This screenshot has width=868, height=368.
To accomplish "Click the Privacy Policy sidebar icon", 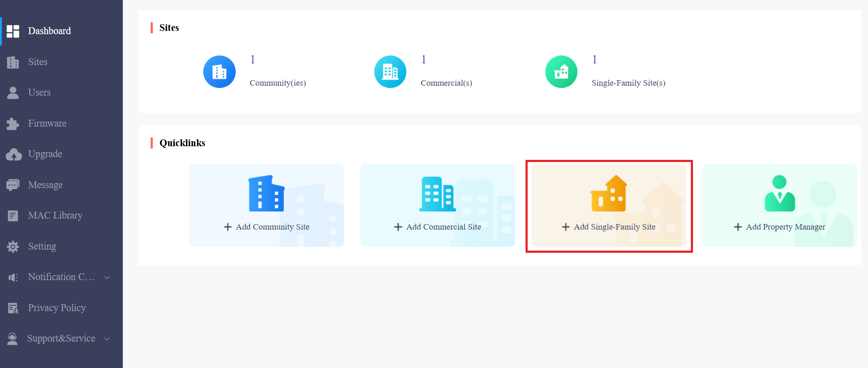I will 13,308.
